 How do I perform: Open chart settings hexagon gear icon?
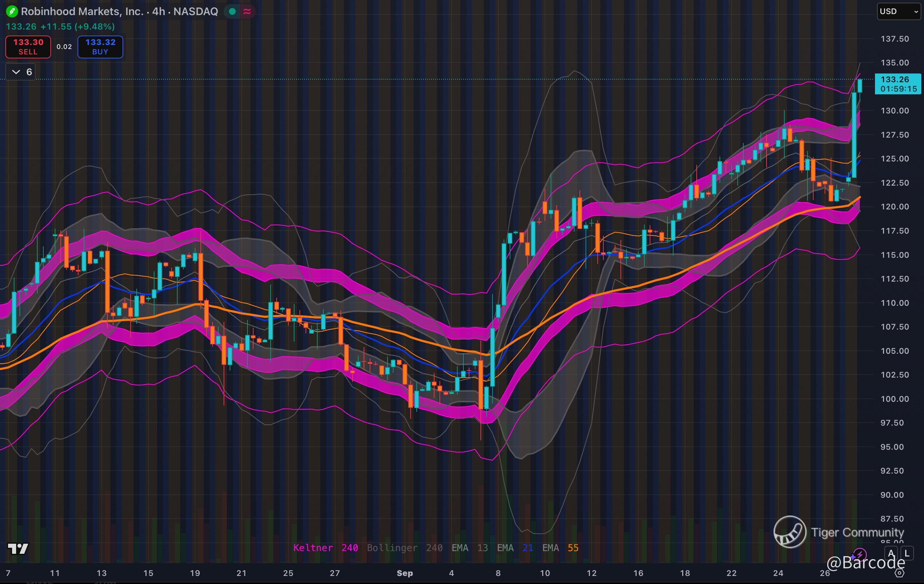899,573
